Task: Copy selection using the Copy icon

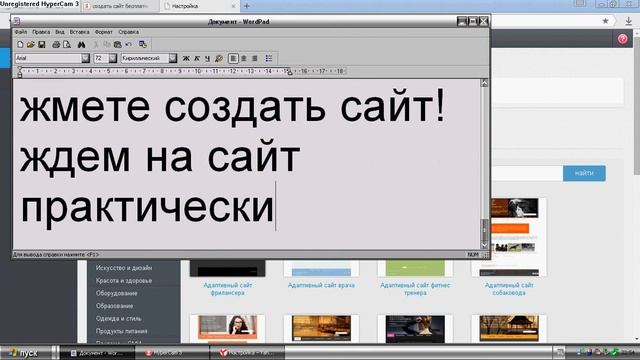Action: click(x=107, y=44)
